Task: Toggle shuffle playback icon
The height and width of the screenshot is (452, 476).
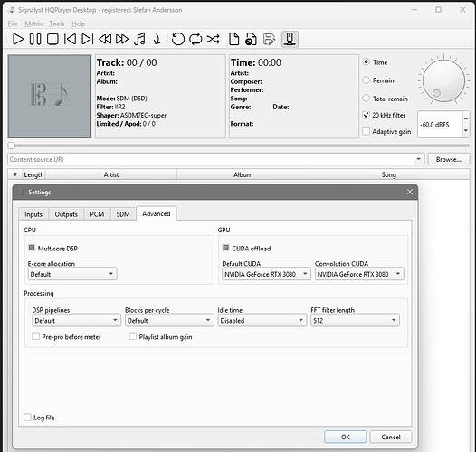Action: point(213,39)
